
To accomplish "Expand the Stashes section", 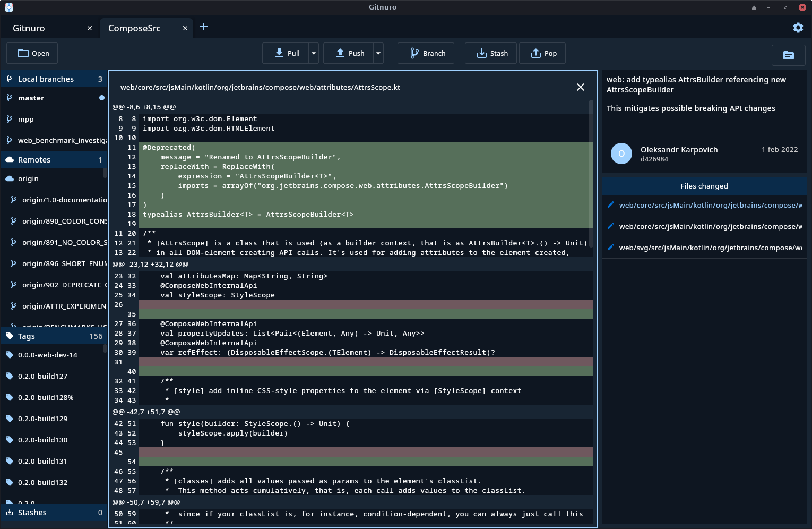I will point(54,513).
